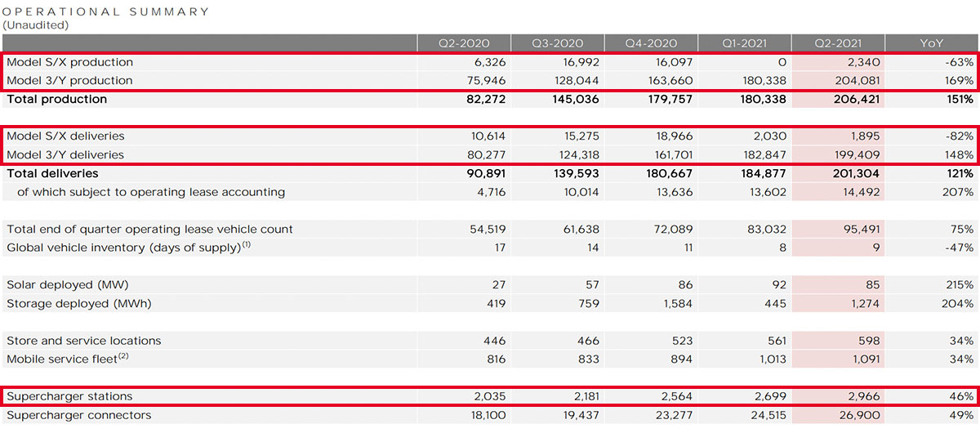Click the -63% YoY value
Image resolution: width=980 pixels, height=433 pixels.
957,62
